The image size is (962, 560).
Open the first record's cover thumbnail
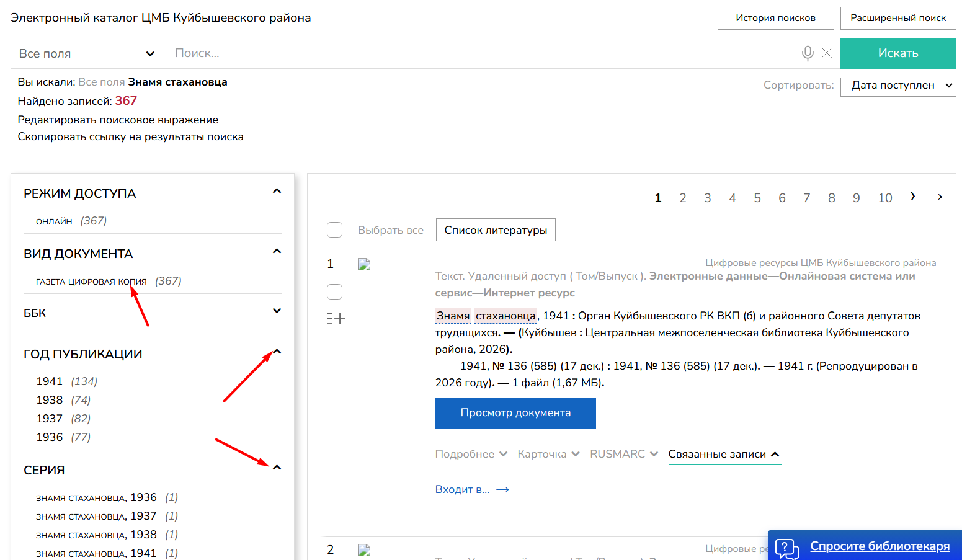pos(364,265)
